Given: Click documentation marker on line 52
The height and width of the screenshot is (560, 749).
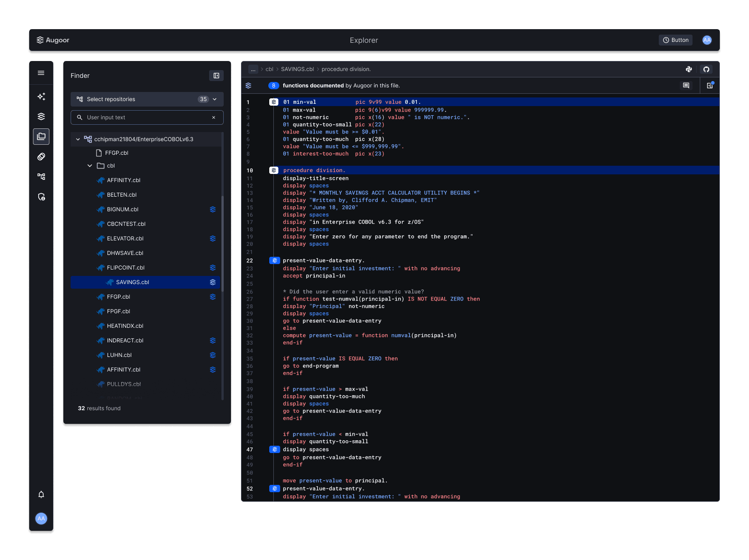Looking at the screenshot, I should (275, 489).
